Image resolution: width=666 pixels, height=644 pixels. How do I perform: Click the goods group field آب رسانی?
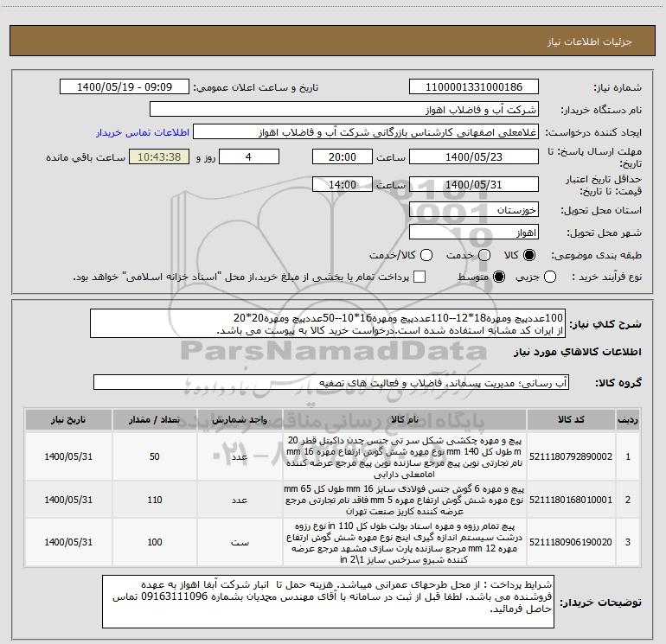tap(331, 382)
